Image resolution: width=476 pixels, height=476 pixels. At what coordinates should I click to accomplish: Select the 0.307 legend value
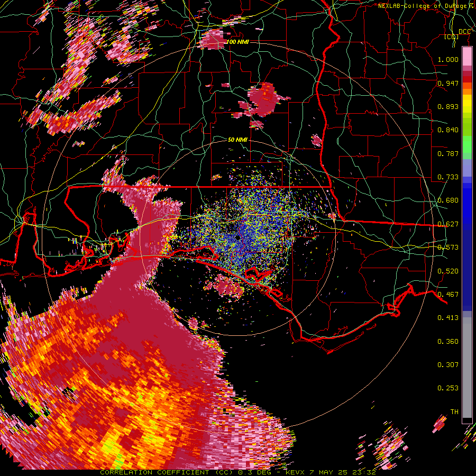[x=448, y=365]
